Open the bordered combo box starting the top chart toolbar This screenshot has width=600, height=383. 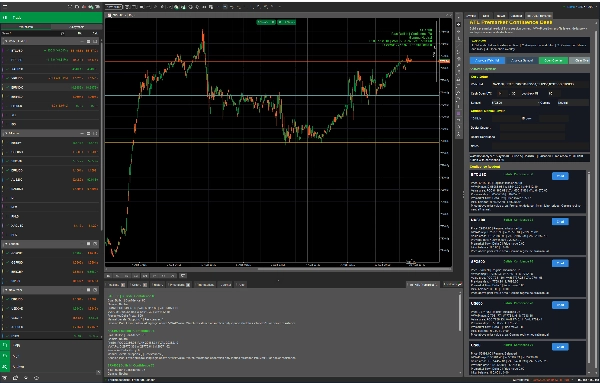[x=114, y=7]
